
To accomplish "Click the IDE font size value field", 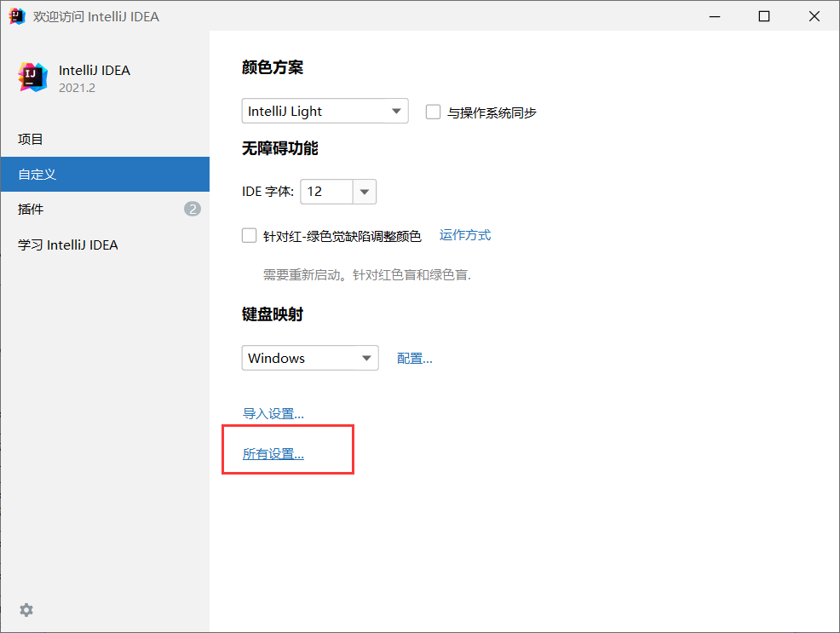I will coord(327,192).
